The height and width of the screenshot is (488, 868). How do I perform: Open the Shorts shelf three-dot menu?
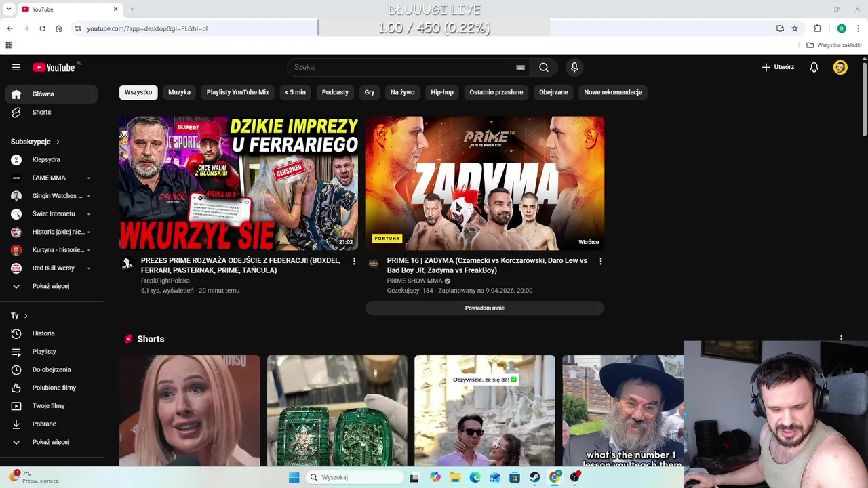[x=841, y=338]
